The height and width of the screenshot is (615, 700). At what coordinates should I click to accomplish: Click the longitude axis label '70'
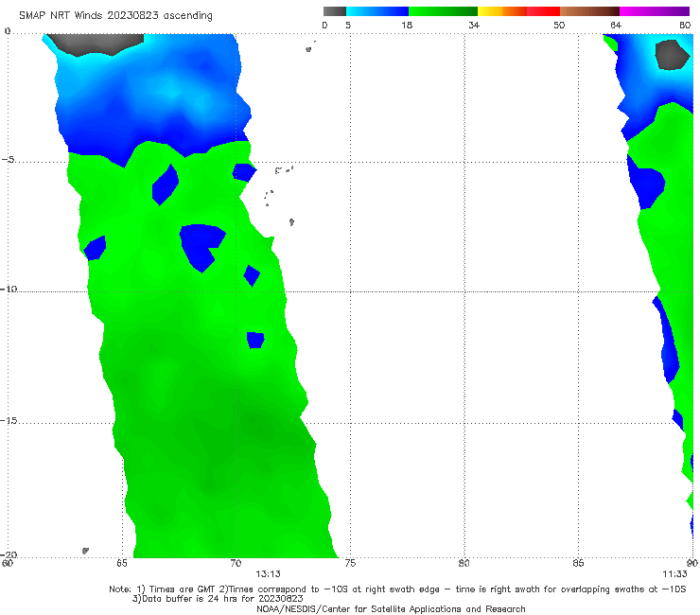tap(236, 563)
